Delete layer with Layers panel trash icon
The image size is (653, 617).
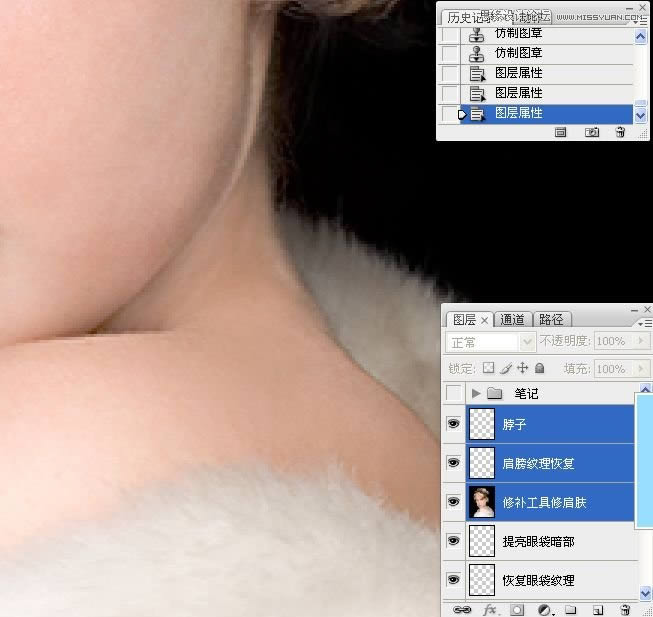[624, 609]
